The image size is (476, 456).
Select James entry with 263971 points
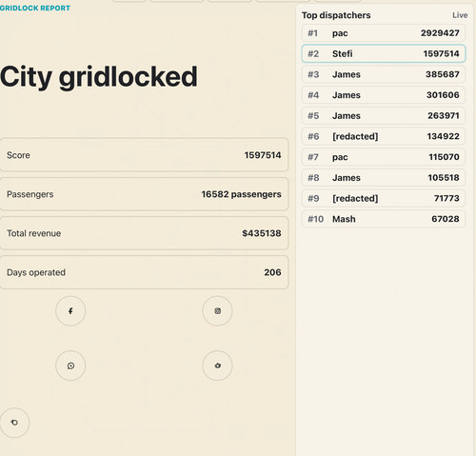click(x=384, y=115)
